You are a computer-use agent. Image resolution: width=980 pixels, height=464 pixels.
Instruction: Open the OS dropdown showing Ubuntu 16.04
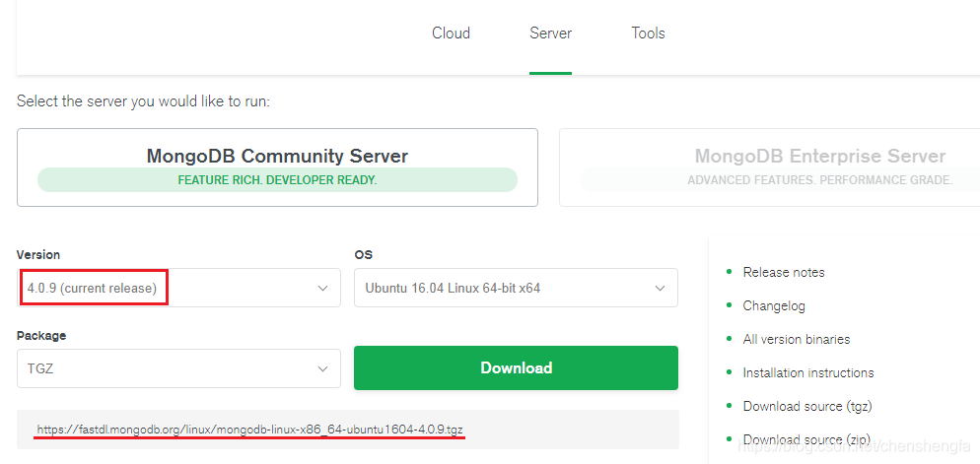[516, 288]
